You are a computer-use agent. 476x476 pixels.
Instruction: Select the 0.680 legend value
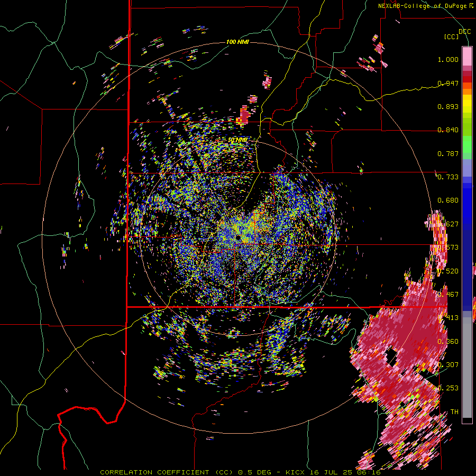448,200
